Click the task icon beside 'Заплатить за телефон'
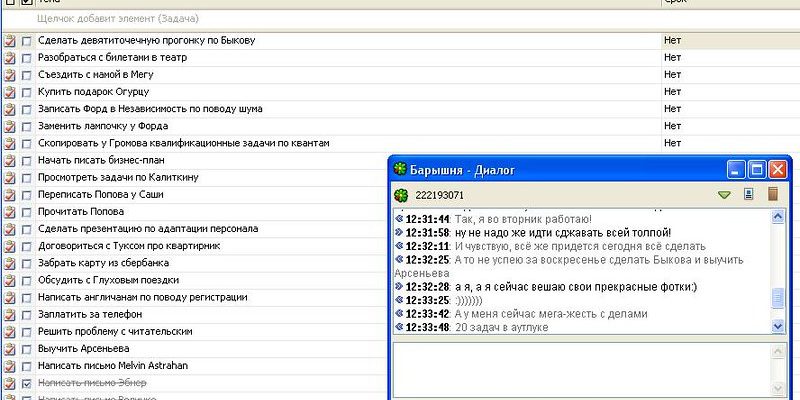The image size is (800, 400). (x=10, y=314)
